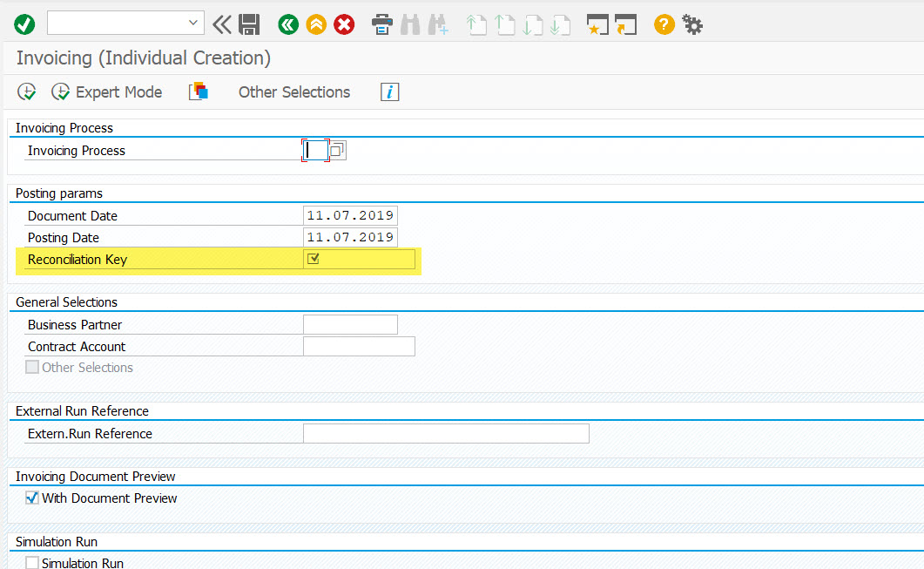The image size is (924, 569).
Task: Disable With Document Preview
Action: pyautogui.click(x=32, y=498)
